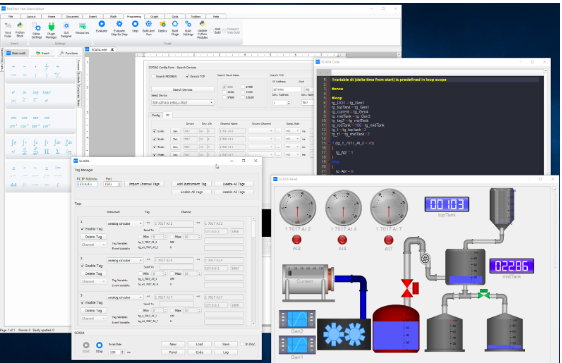The height and width of the screenshot is (363, 562).
Task: Click the motor Current gauge widget
Action: click(x=308, y=283)
